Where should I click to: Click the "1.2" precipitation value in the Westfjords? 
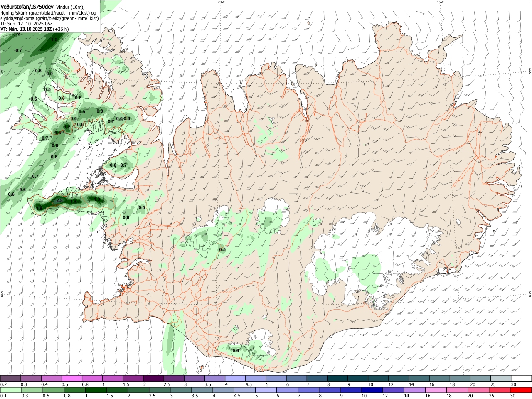click(x=67, y=127)
